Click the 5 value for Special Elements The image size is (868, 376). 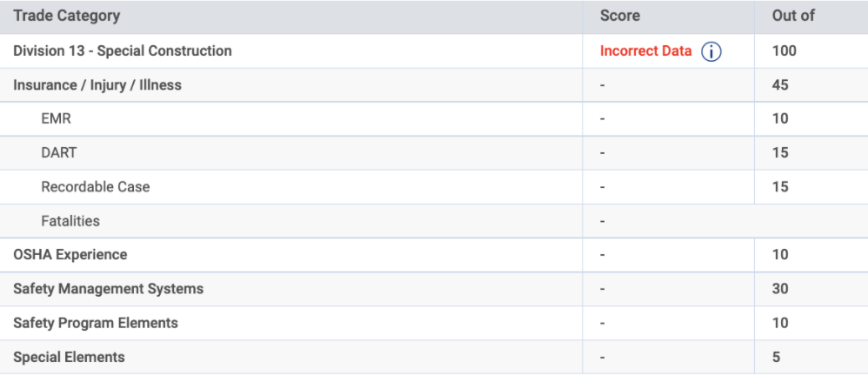tap(776, 357)
